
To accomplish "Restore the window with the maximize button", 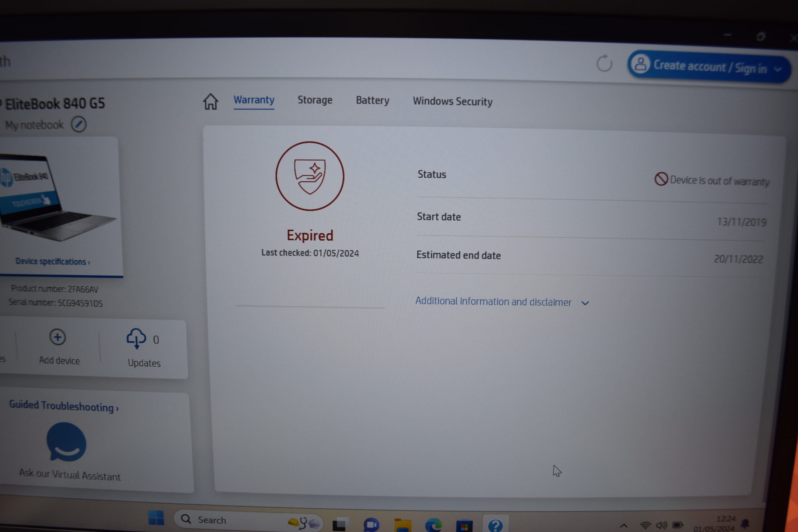I will (x=761, y=36).
